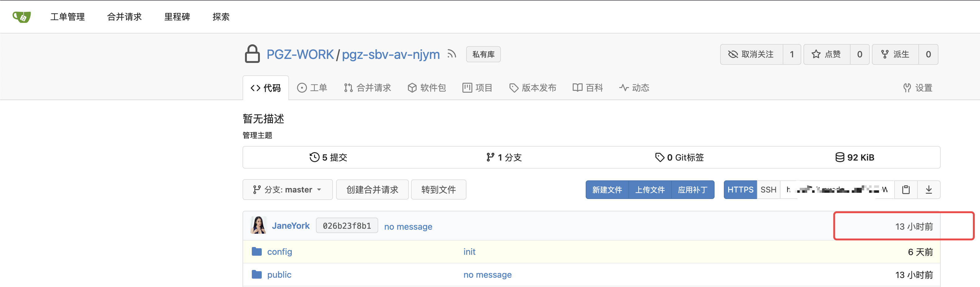
Task: Open the download archive icon
Action: pyautogui.click(x=929, y=189)
